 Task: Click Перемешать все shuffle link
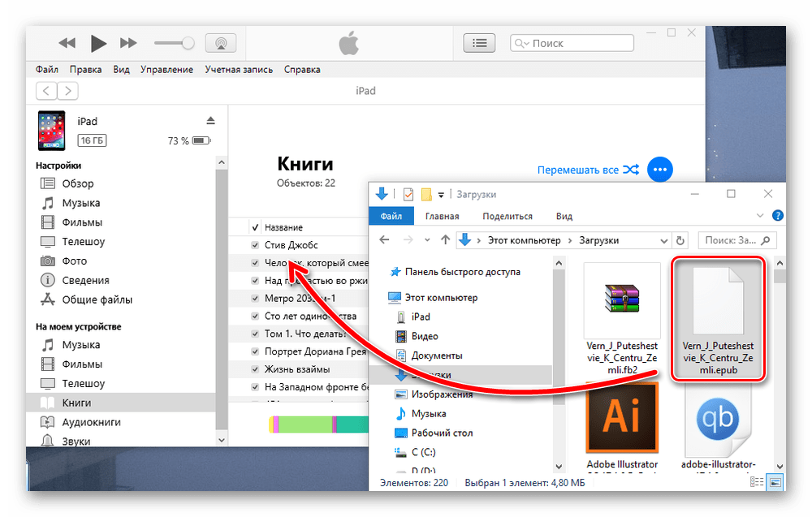[588, 170]
